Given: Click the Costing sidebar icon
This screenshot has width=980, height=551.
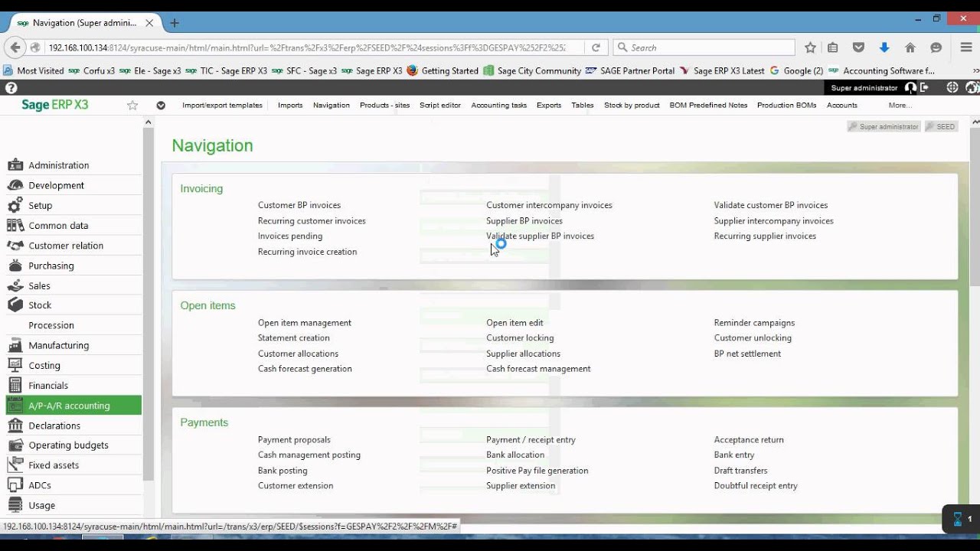Looking at the screenshot, I should 15,366.
